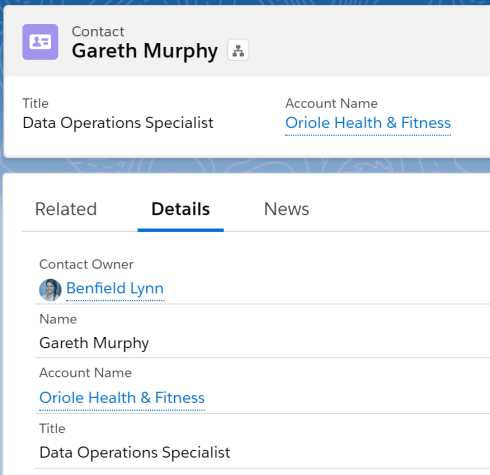Click Account Name label in Details section
The width and height of the screenshot is (490, 475).
click(x=86, y=373)
